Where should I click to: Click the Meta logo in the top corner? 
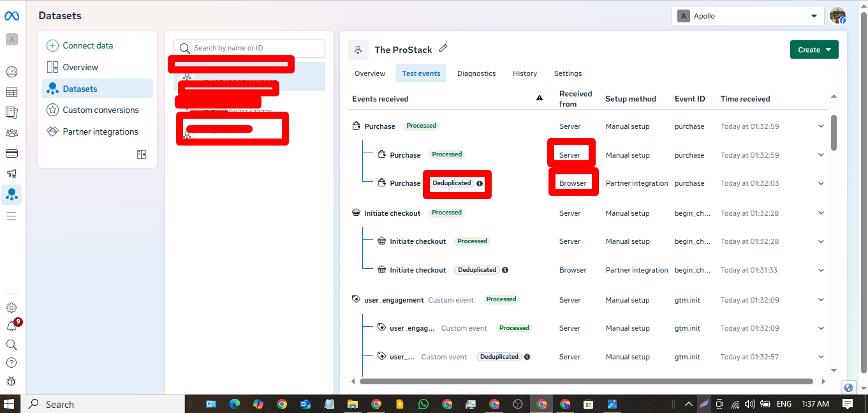pos(11,15)
